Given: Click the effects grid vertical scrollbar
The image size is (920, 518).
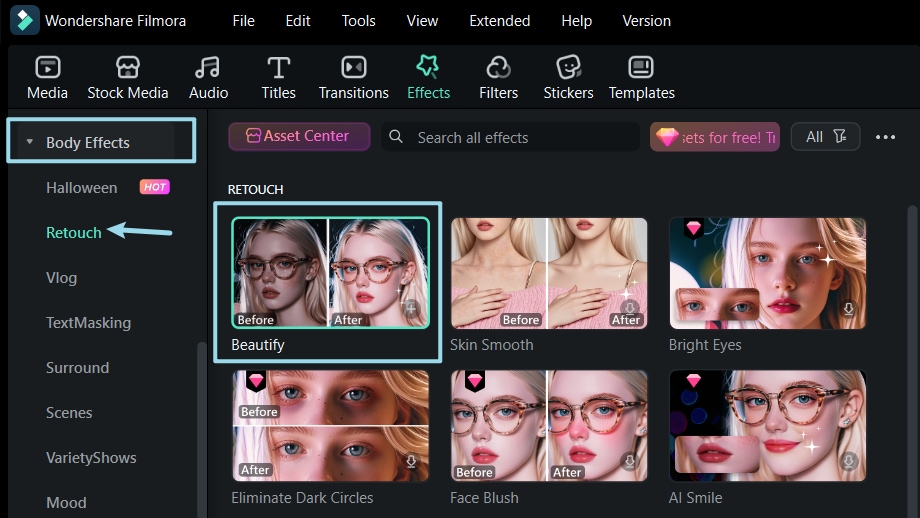Looking at the screenshot, I should click(x=912, y=361).
